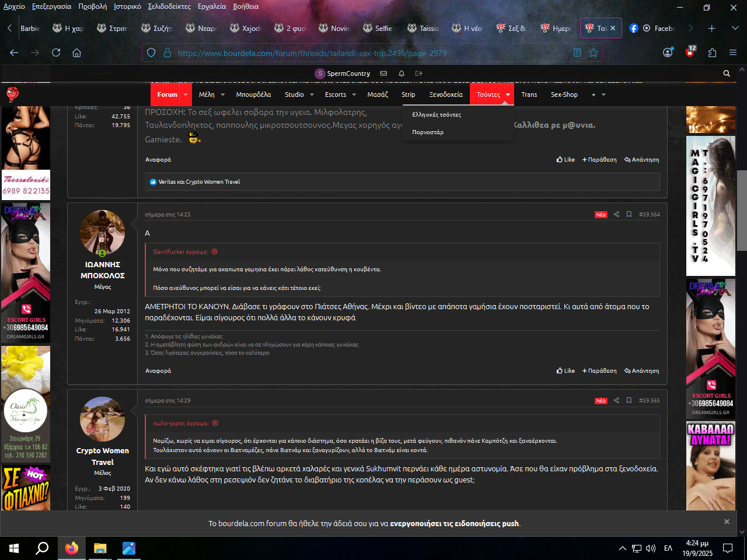The width and height of the screenshot is (747, 560).
Task: Open the Firefox hamburger menu
Action: click(733, 52)
